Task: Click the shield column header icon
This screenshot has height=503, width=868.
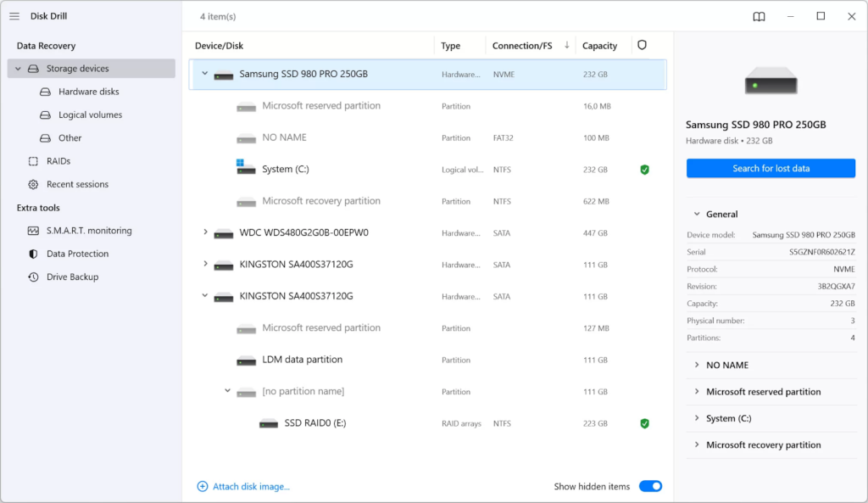Action: click(642, 45)
